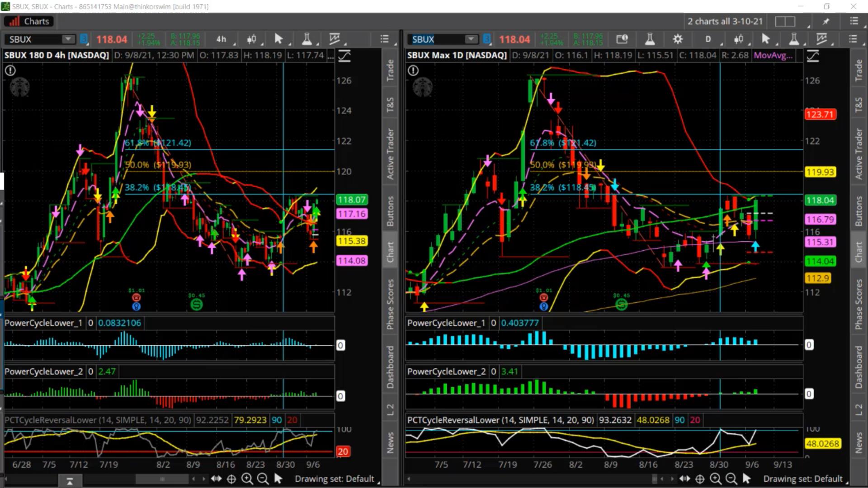The height and width of the screenshot is (488, 868).
Task: Click the price-axis scale icon on right chart
Action: [x=813, y=56]
